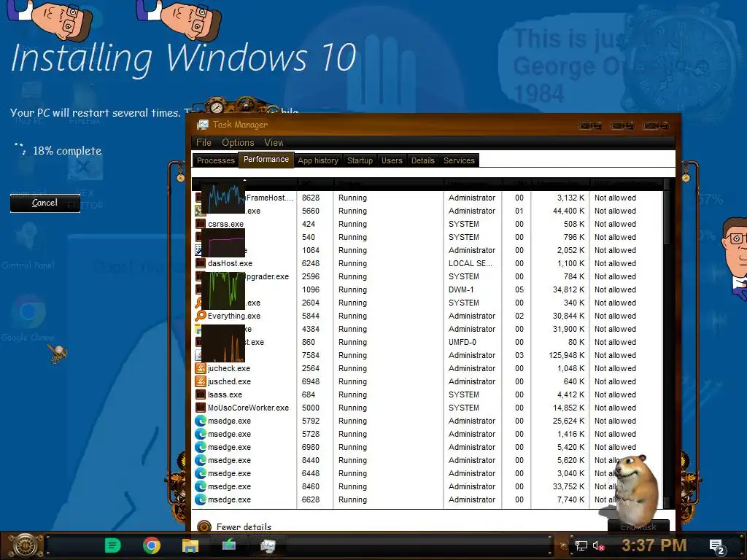
Task: Open the Options menu
Action: (238, 142)
